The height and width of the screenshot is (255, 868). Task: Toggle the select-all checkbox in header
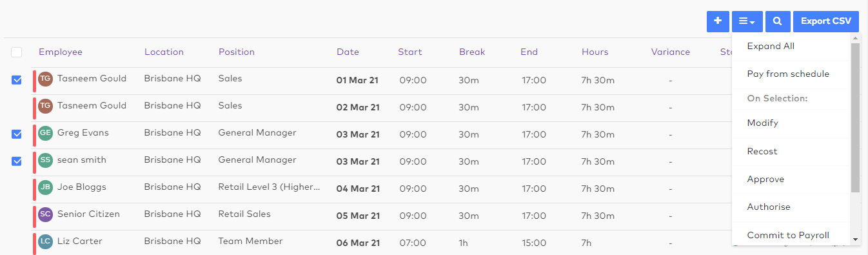[17, 52]
